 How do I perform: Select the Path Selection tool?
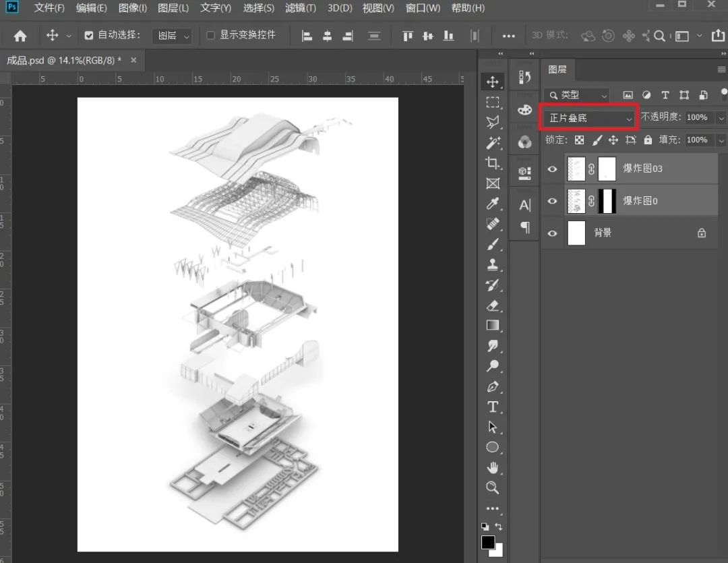tap(493, 427)
